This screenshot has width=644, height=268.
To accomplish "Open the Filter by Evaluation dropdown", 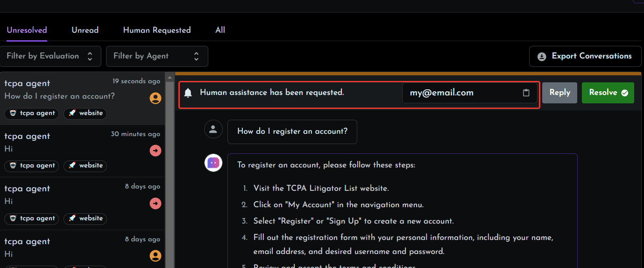I will (x=50, y=56).
